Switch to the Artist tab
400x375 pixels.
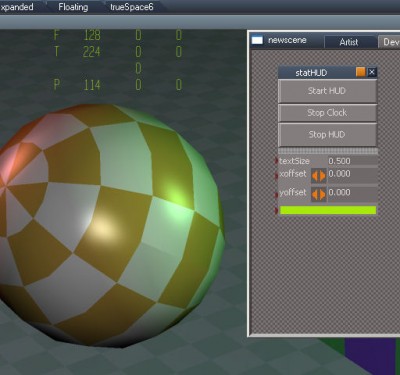[x=349, y=42]
